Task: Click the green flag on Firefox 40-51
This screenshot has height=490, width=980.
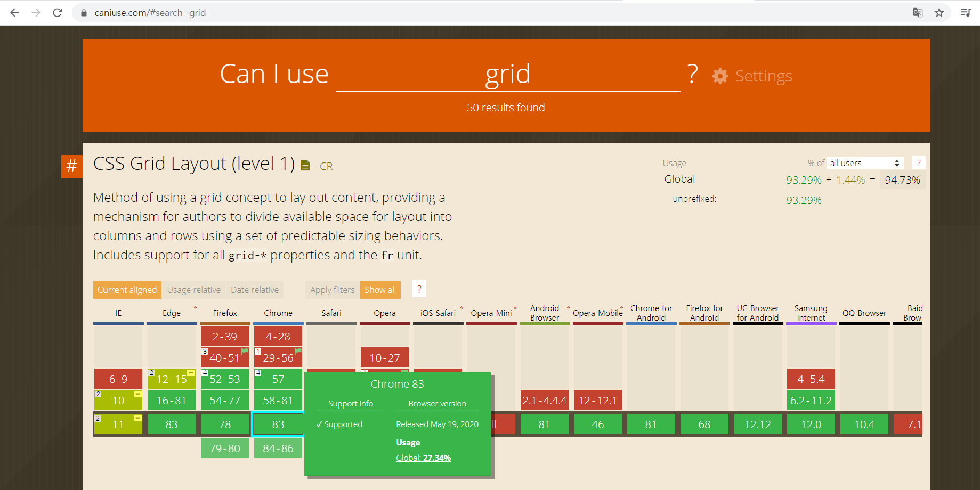Action: point(245,351)
